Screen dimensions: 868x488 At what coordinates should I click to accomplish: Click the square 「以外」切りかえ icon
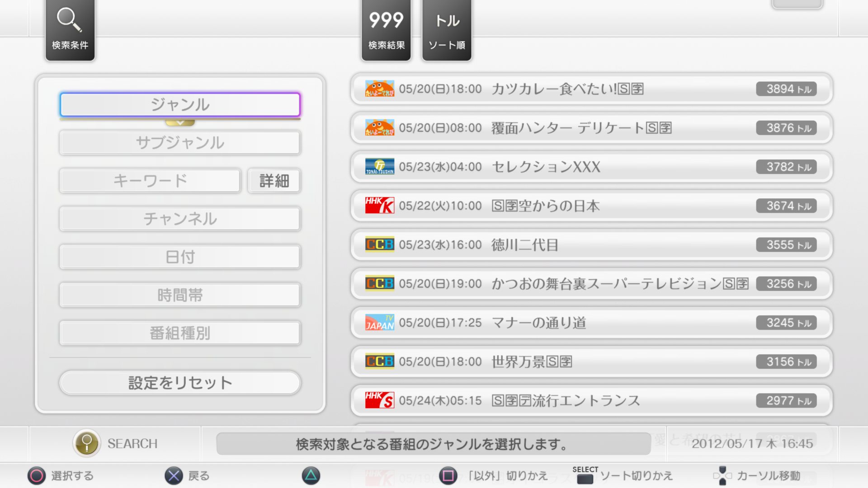click(x=448, y=476)
